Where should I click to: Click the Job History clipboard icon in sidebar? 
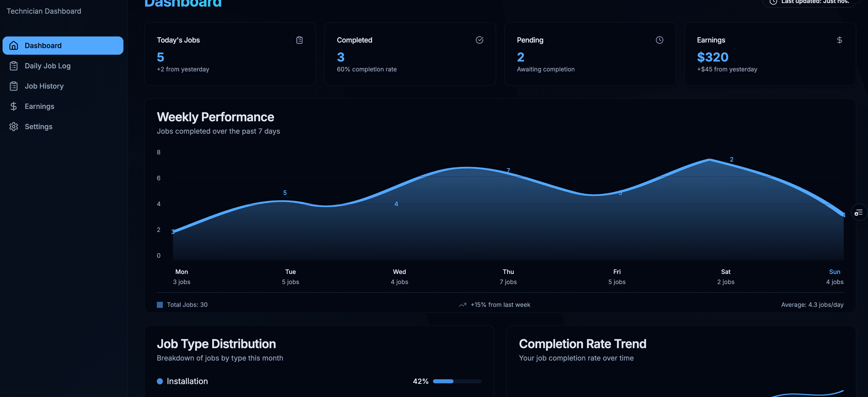14,86
